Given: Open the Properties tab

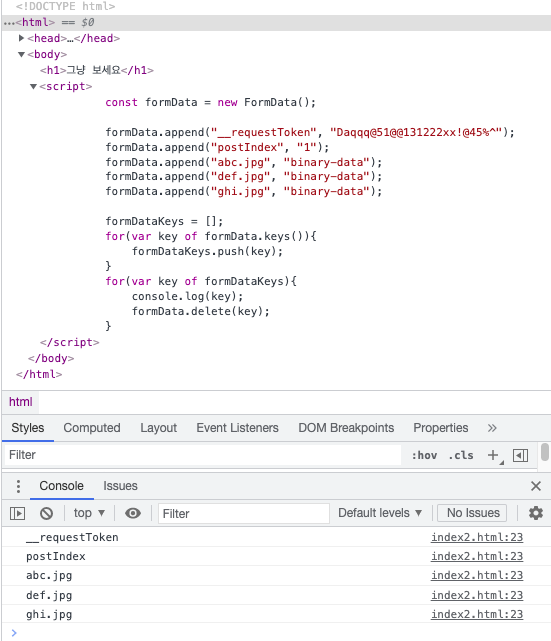Looking at the screenshot, I should click(441, 428).
